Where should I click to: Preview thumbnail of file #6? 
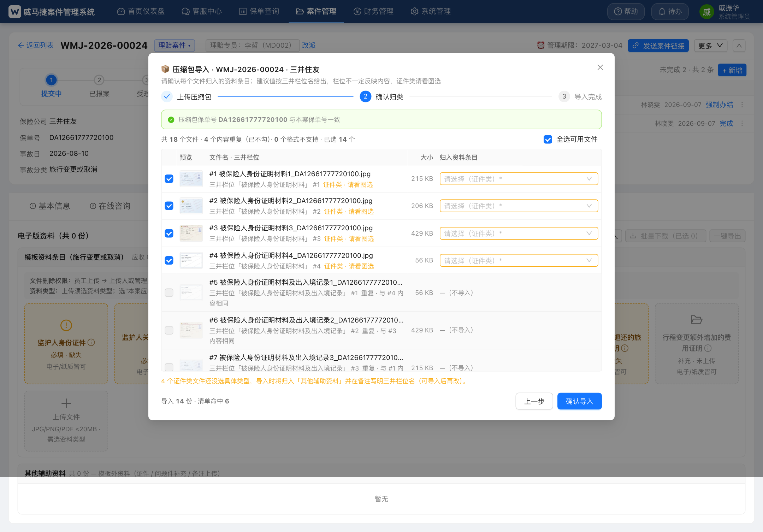191,330
